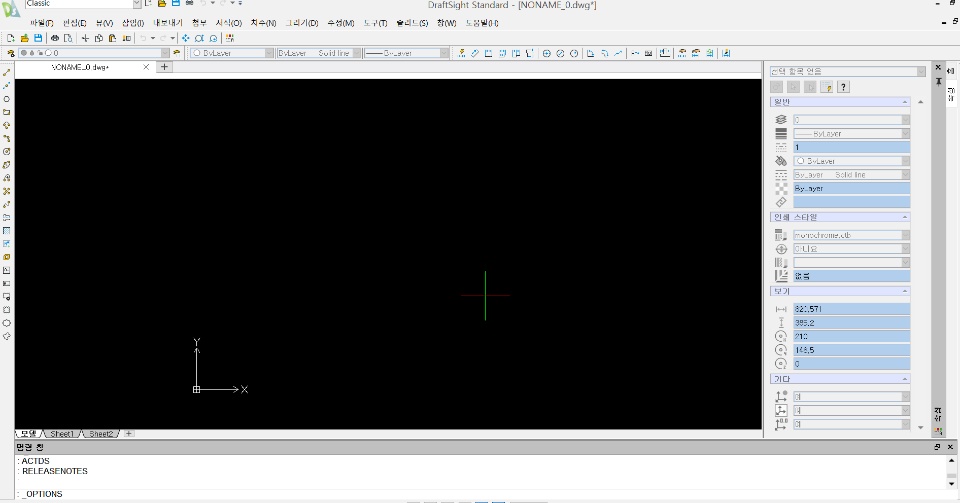Open the Redo history dropdown arrow
960x503 pixels.
(x=173, y=38)
